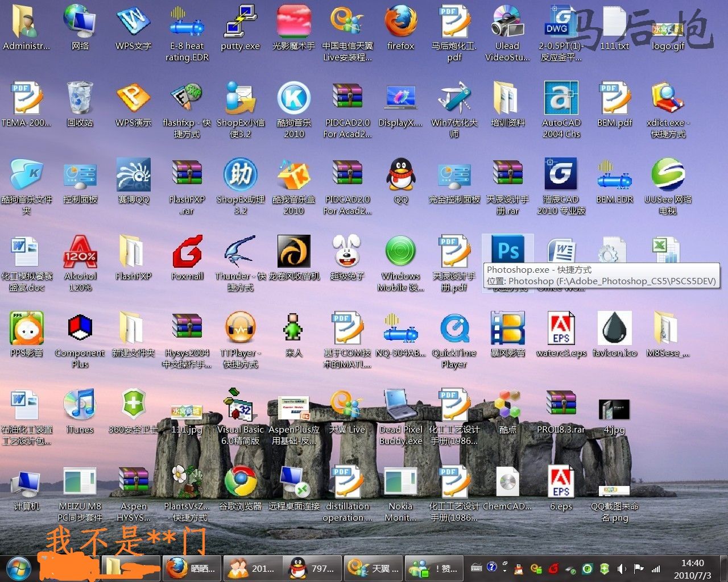The height and width of the screenshot is (582, 728).
Task: Switch to the QQ 797 taskbar button
Action: [x=312, y=568]
